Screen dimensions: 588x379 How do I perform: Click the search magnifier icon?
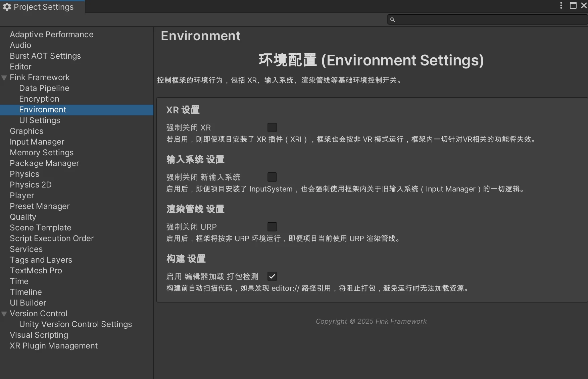click(x=393, y=20)
